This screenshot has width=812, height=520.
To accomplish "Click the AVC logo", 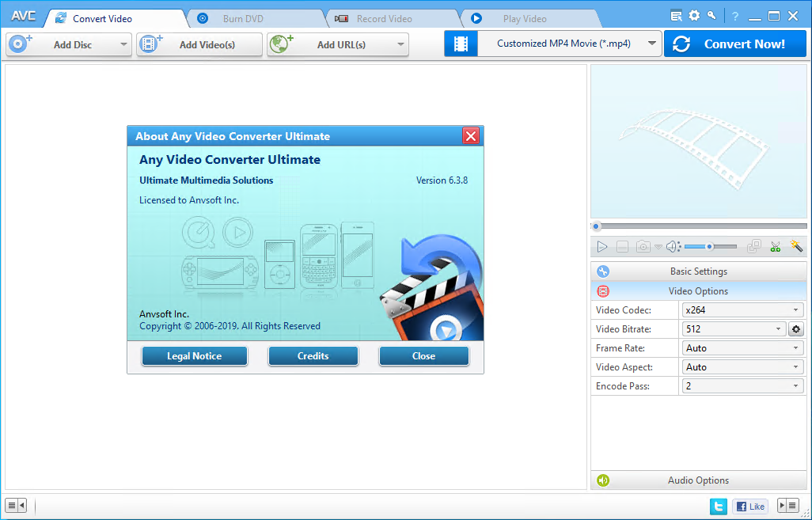I will 24,16.
